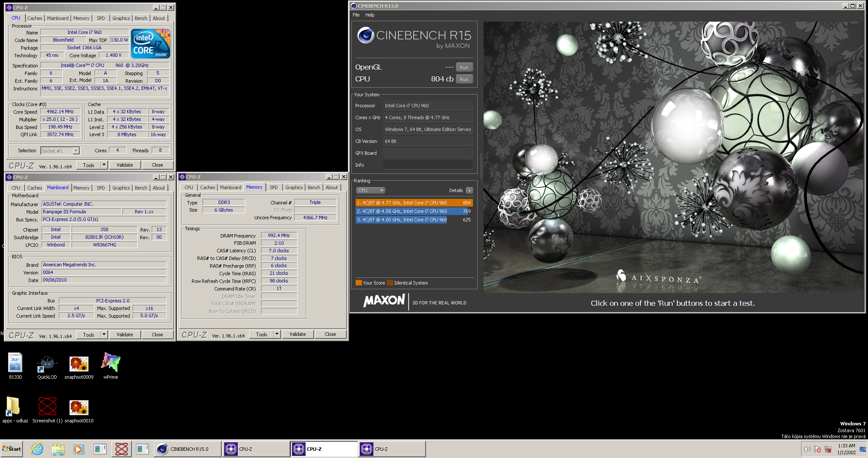This screenshot has height=458, width=868.
Task: Switch to CINEBENCH R15.0 taskbar button
Action: [187, 449]
